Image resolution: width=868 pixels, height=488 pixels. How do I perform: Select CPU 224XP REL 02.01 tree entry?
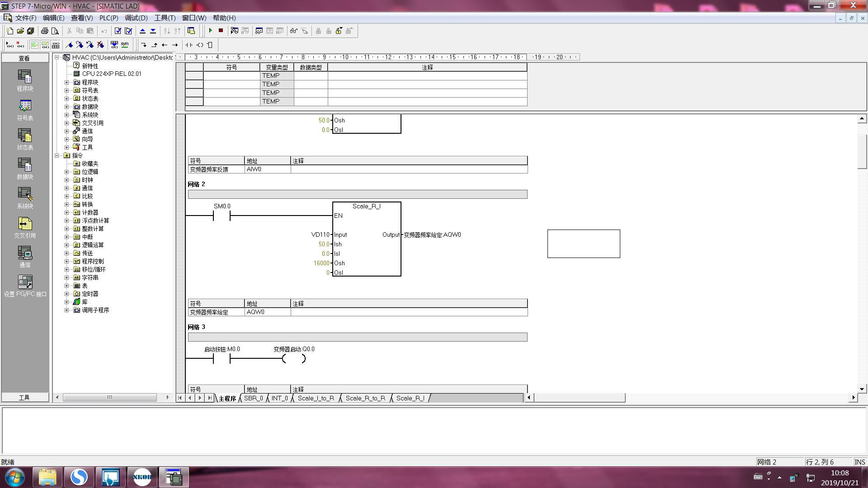111,74
